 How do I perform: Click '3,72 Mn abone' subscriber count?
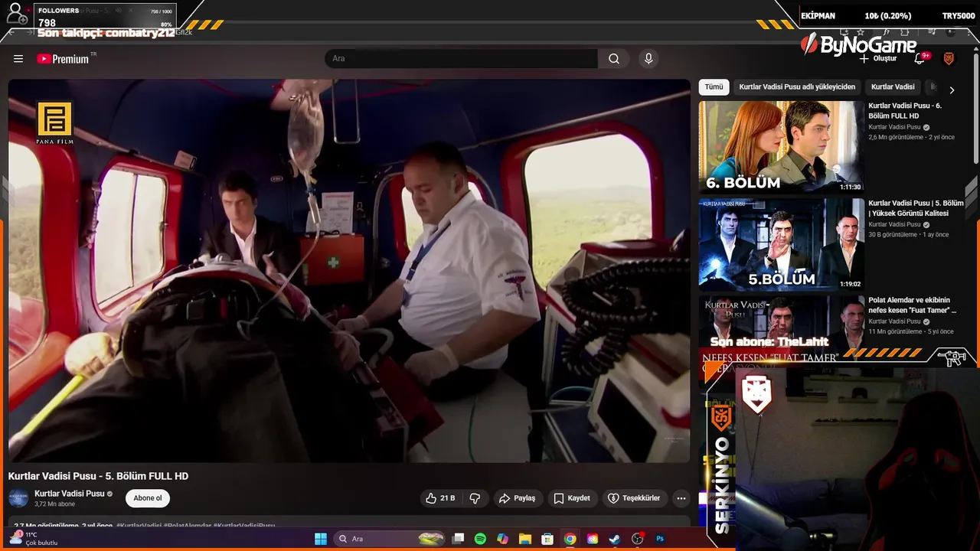click(54, 504)
